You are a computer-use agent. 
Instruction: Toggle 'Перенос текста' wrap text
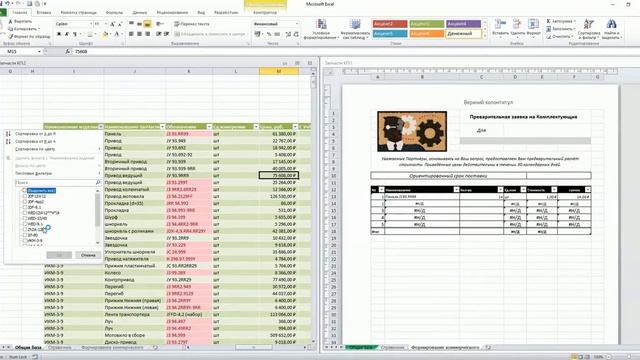(192, 24)
